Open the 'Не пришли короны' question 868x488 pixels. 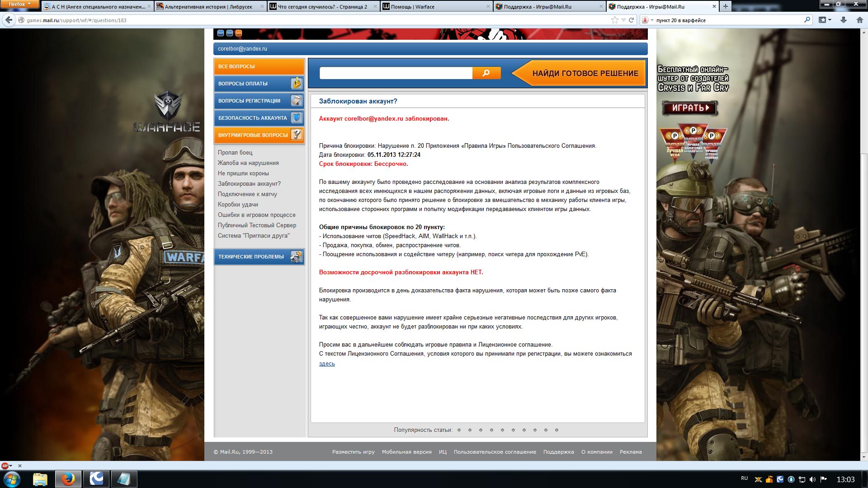pos(243,174)
